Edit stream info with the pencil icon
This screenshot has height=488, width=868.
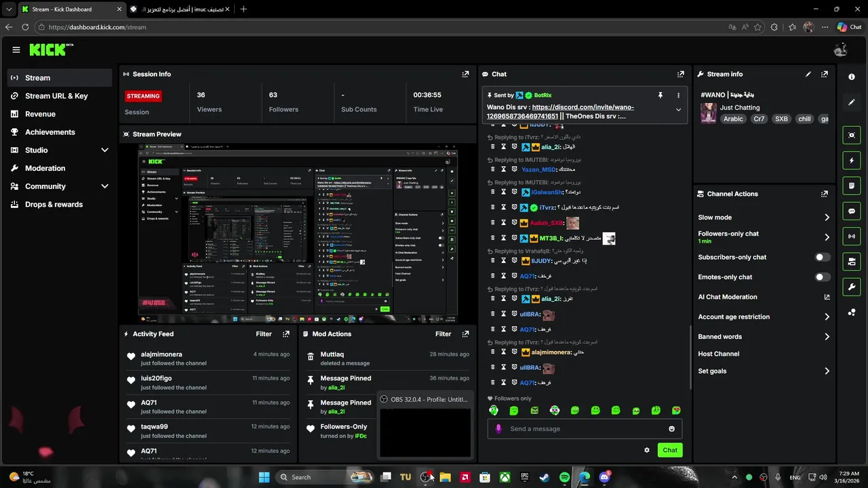(x=808, y=74)
